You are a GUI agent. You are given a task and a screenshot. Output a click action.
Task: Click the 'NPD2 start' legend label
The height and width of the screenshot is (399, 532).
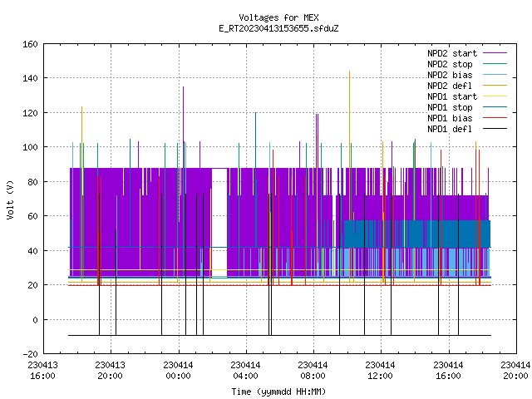point(452,53)
